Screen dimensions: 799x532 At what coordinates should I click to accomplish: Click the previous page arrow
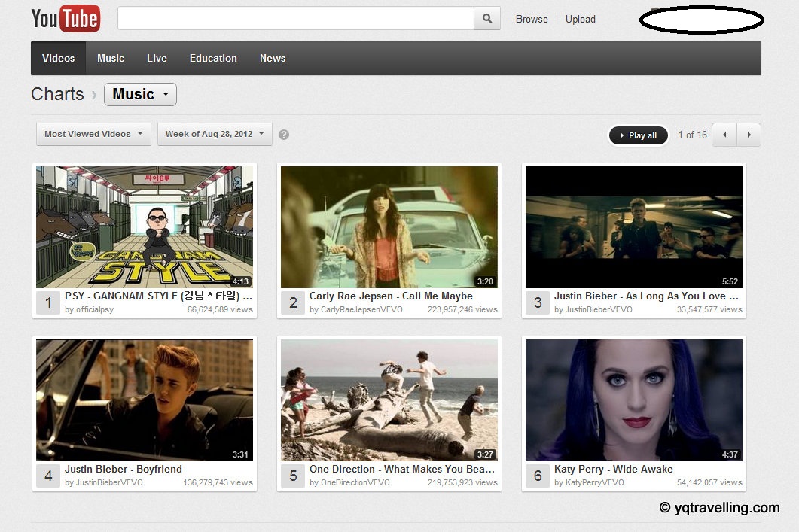[724, 135]
